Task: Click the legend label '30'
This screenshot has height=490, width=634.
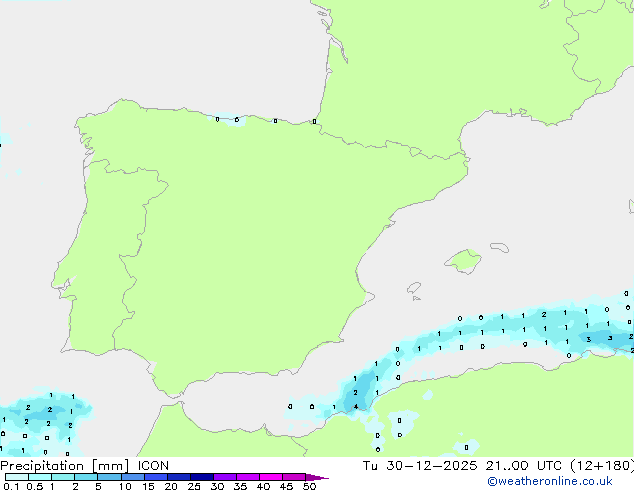Action: click(x=217, y=486)
